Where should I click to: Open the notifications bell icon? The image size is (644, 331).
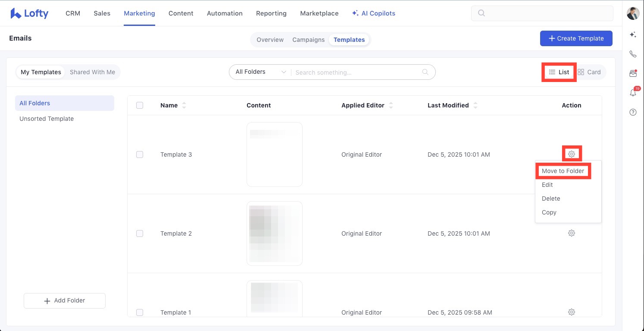click(x=633, y=93)
